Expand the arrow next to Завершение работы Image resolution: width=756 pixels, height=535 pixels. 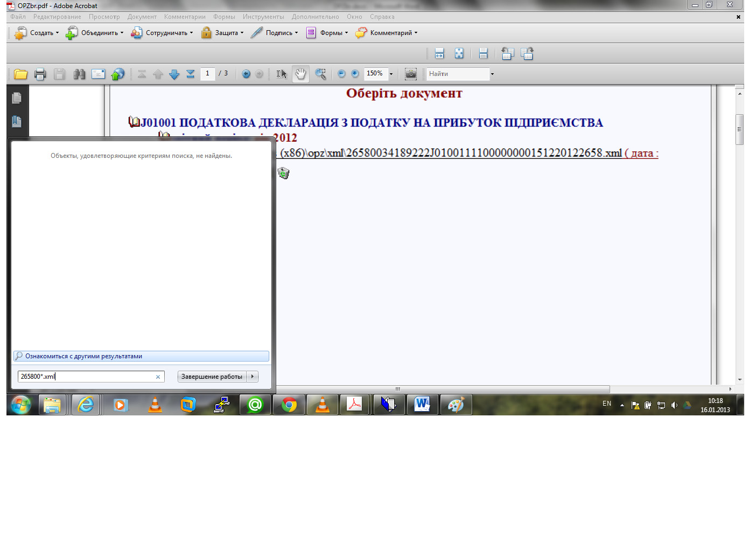pos(253,377)
